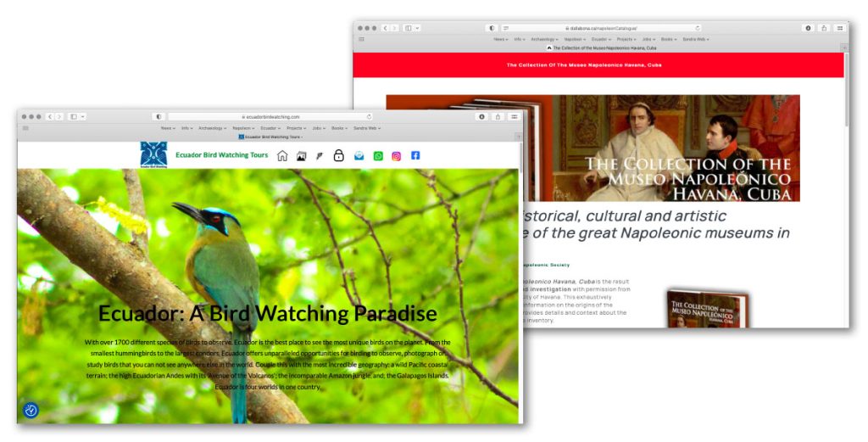Click the accessibility widget icon on the bird site
Image resolution: width=868 pixels, height=442 pixels.
31,411
